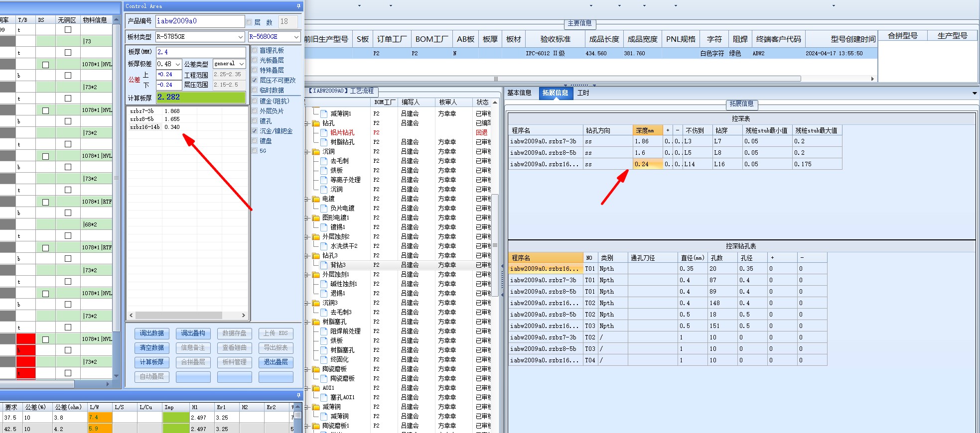The image size is (980, 433).
Task: Click folder icon of 钻孔 process node
Action: pyautogui.click(x=316, y=123)
